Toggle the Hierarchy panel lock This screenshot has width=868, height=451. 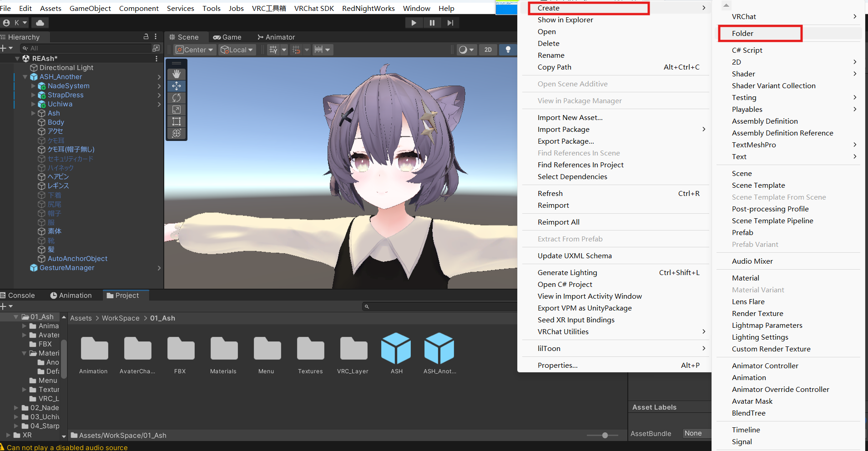(x=146, y=37)
